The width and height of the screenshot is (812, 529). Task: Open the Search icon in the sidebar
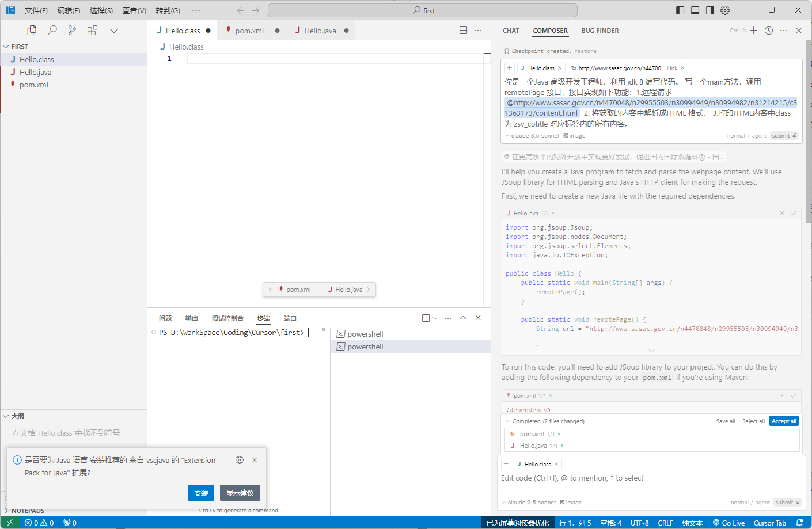click(52, 31)
